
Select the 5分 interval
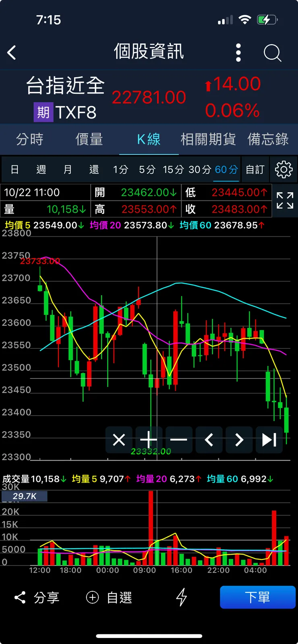147,169
